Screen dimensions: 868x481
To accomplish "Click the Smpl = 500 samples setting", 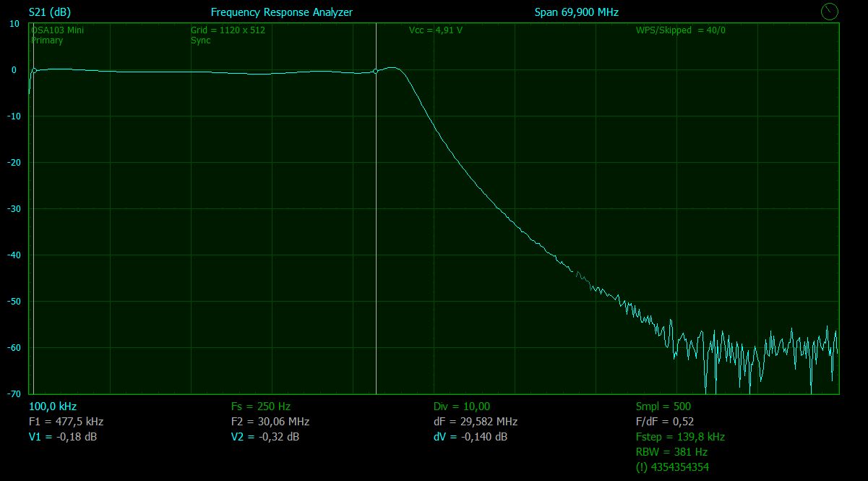I will [663, 406].
